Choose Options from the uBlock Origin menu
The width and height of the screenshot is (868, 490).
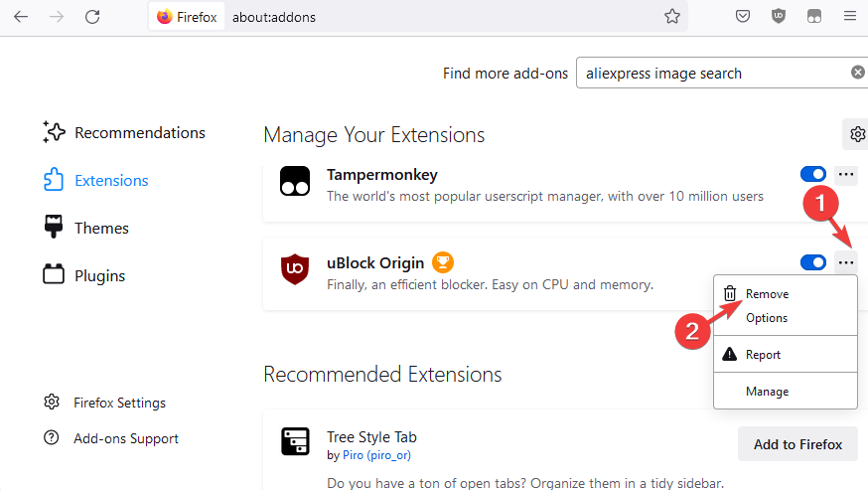(786, 318)
